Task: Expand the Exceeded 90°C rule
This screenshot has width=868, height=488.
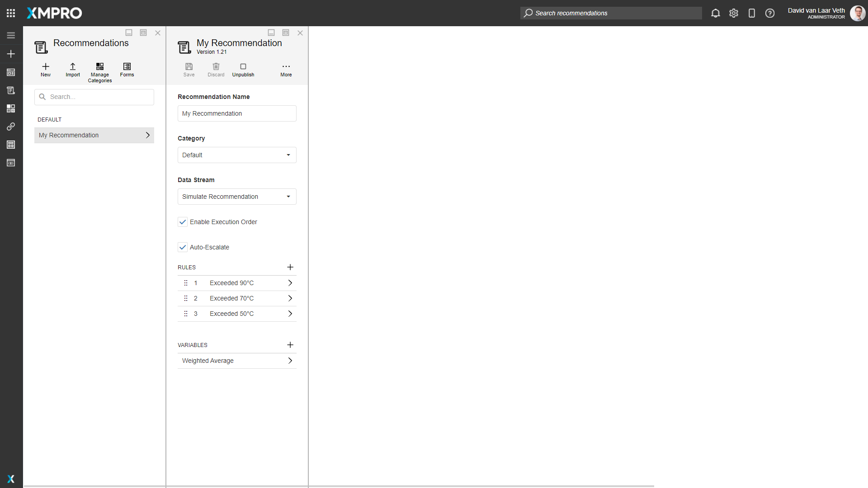Action: tap(290, 283)
